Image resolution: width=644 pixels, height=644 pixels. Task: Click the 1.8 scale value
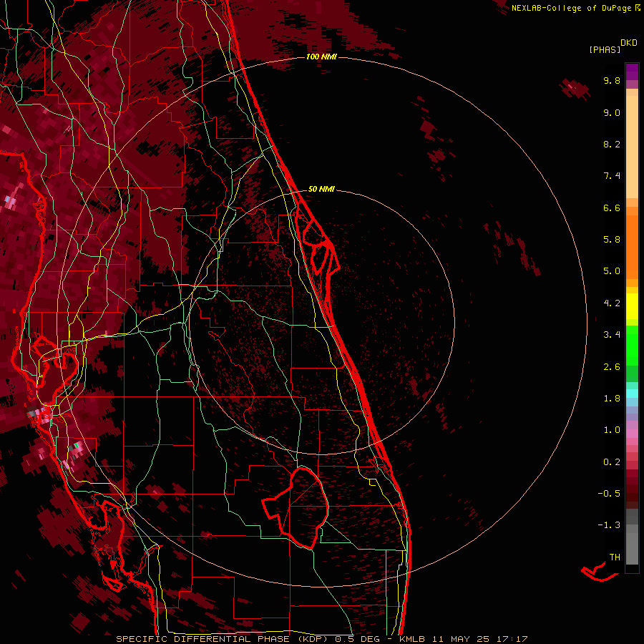612,399
